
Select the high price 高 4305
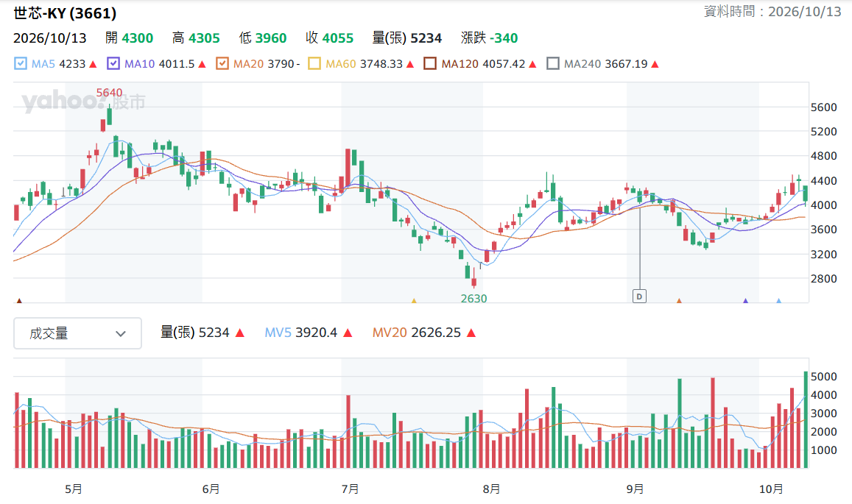click(x=196, y=38)
